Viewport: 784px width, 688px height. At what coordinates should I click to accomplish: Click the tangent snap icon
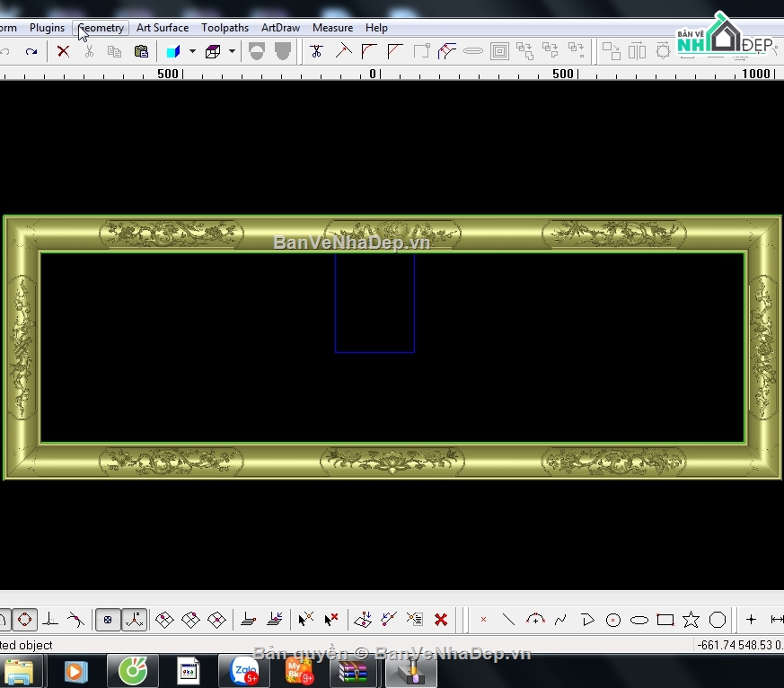pos(76,620)
